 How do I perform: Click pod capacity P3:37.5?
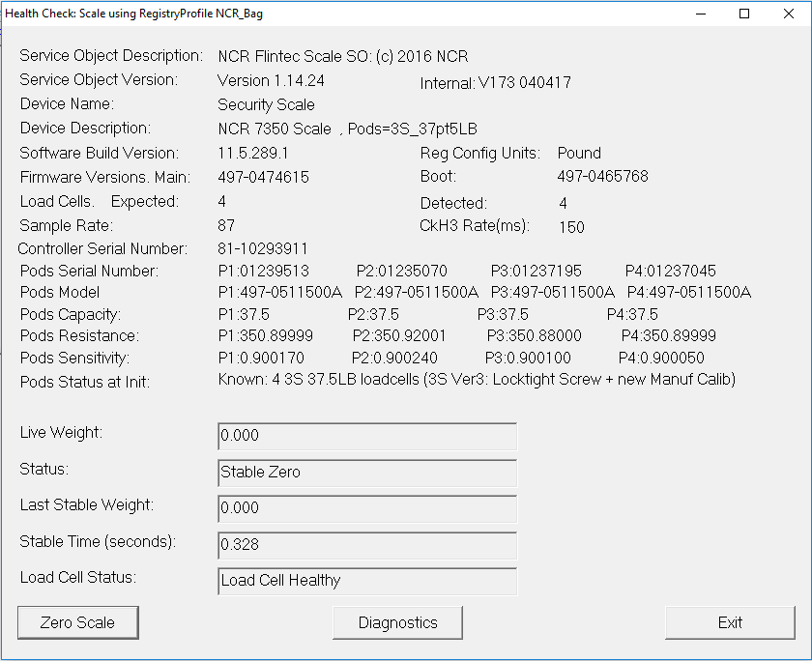coord(503,314)
